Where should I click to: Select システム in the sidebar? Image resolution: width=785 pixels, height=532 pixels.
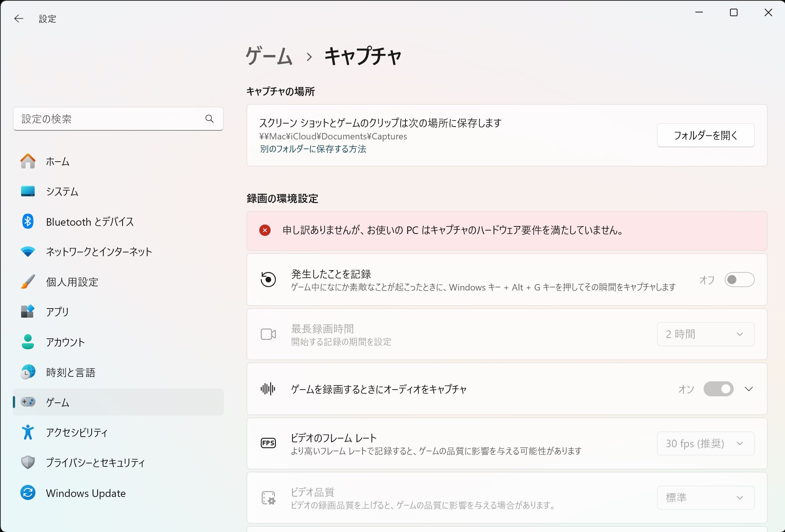[118, 191]
